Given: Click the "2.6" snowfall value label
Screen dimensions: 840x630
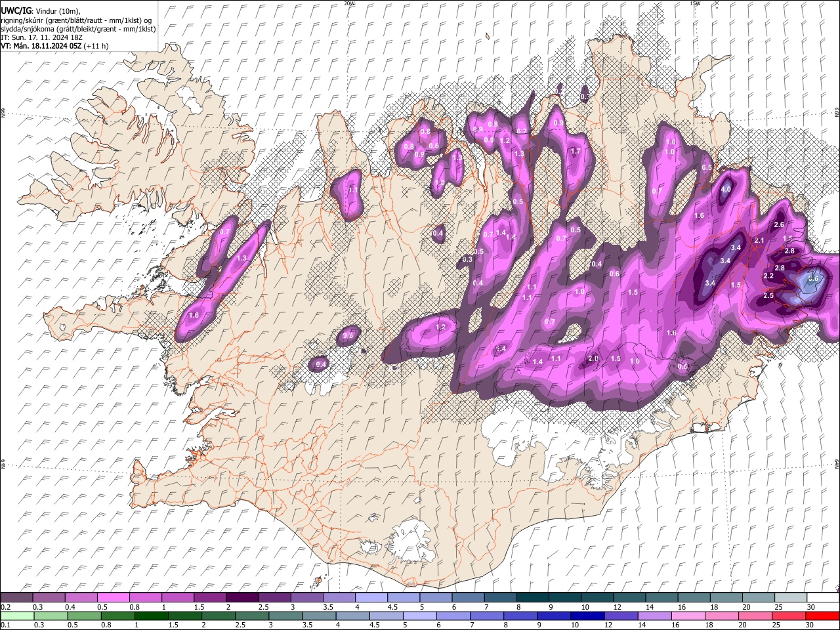Looking at the screenshot, I should pyautogui.click(x=779, y=224).
